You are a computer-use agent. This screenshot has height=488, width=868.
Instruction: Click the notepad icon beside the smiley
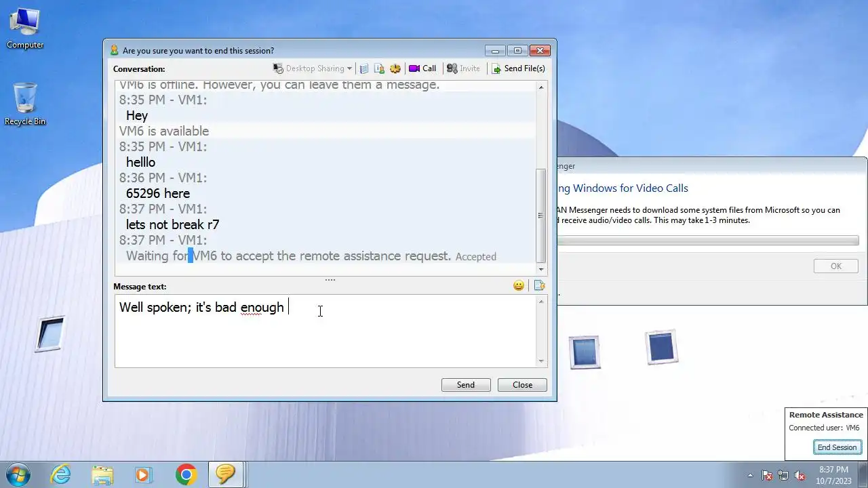pyautogui.click(x=539, y=286)
